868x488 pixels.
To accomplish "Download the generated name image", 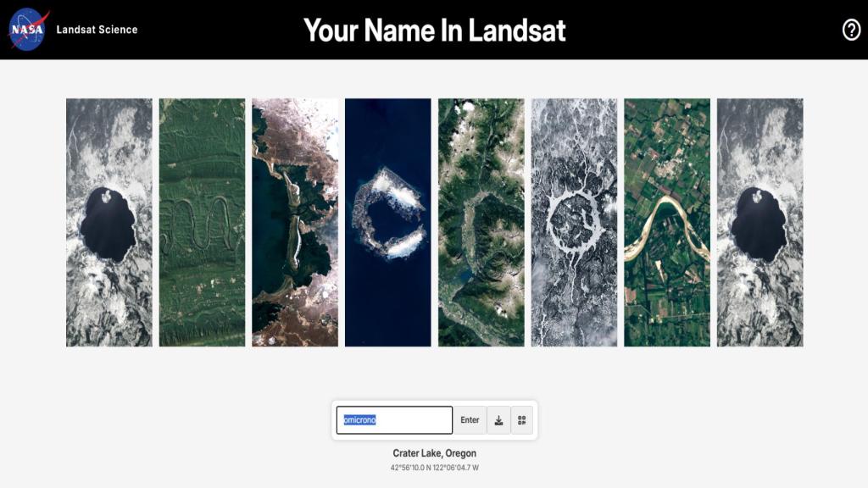I will [x=498, y=420].
